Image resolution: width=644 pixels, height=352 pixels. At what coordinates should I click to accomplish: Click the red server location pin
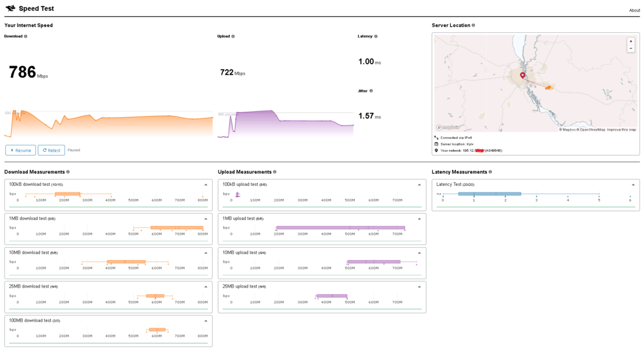(x=522, y=75)
